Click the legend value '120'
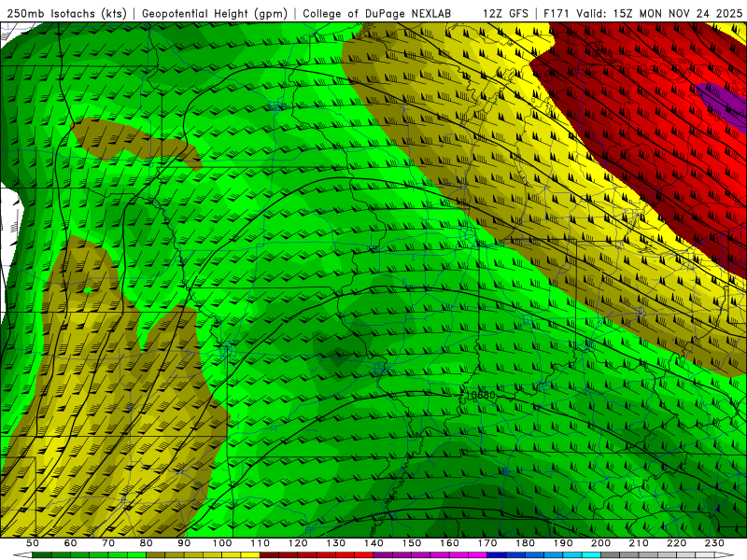The width and height of the screenshot is (747, 560). pos(298,543)
